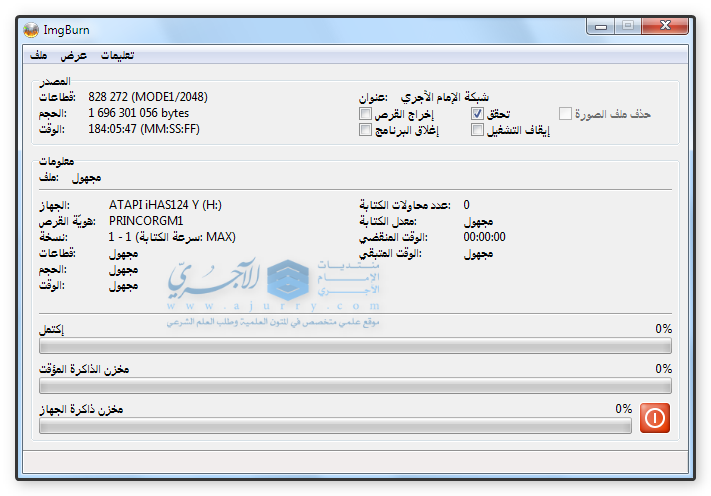Click the مخزن ذاكرة الجهاز buffer bar
The image size is (711, 496).
[334, 426]
